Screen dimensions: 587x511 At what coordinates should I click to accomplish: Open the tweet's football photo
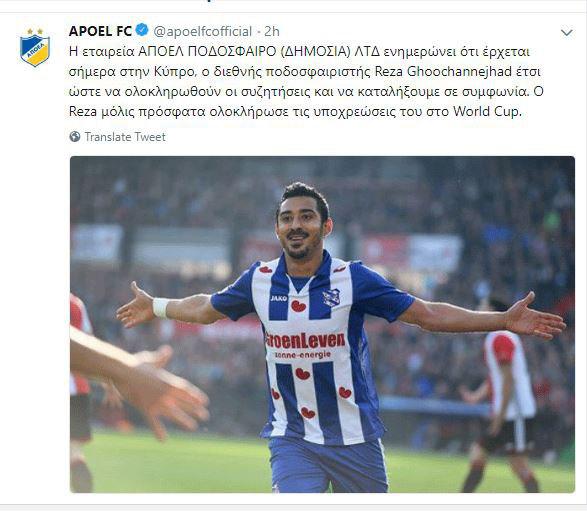point(322,324)
